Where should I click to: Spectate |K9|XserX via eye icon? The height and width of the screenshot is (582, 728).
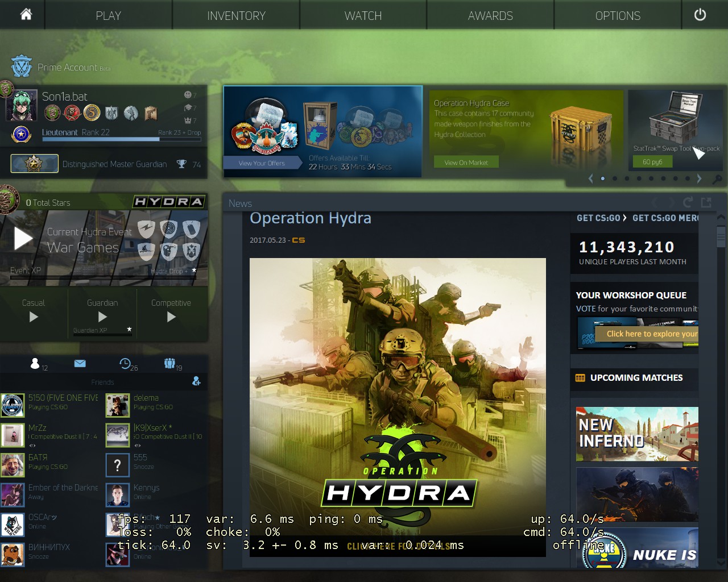point(137,446)
